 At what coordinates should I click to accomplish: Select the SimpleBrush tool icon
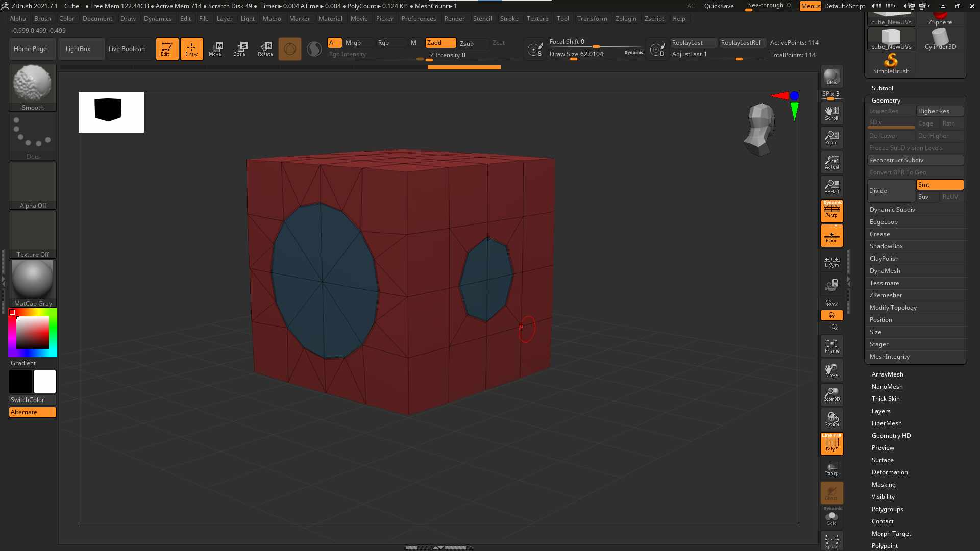tap(891, 64)
